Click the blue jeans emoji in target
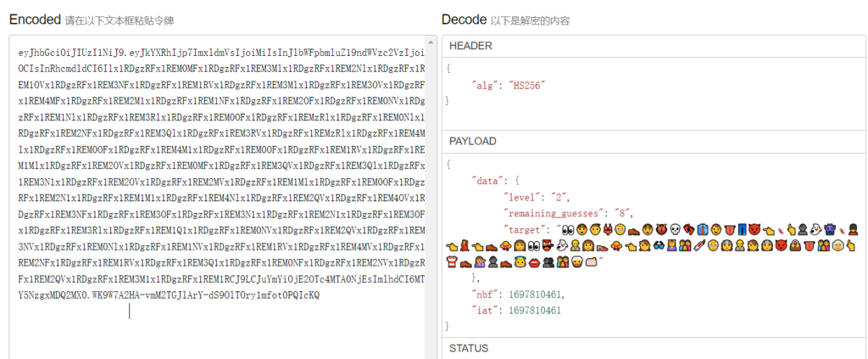868x359 pixels. click(742, 229)
